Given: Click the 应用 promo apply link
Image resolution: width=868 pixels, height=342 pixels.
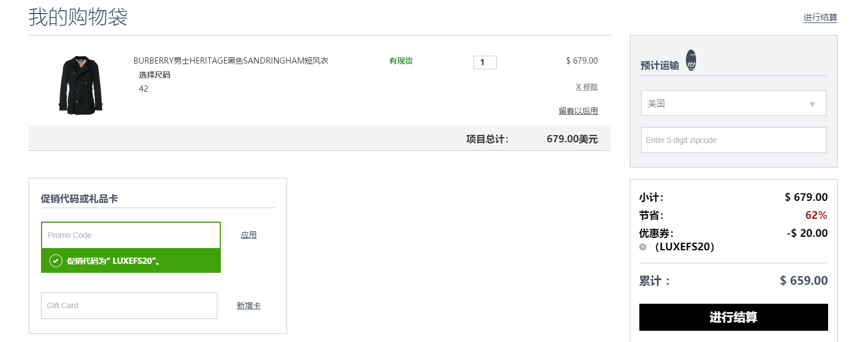Looking at the screenshot, I should (248, 235).
